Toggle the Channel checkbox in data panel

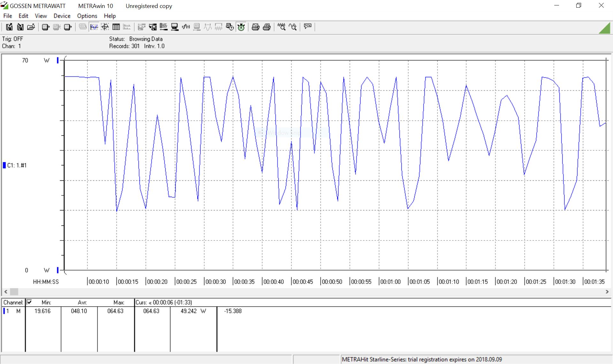(29, 302)
